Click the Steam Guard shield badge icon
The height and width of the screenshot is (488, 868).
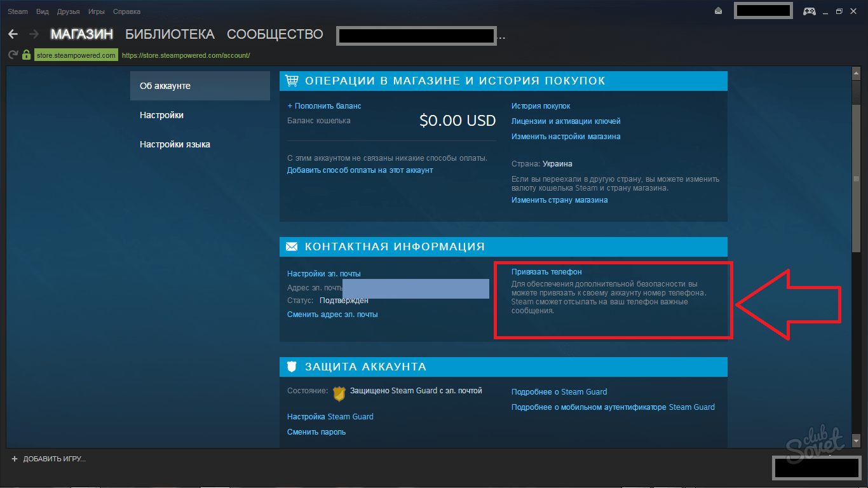[x=339, y=393]
